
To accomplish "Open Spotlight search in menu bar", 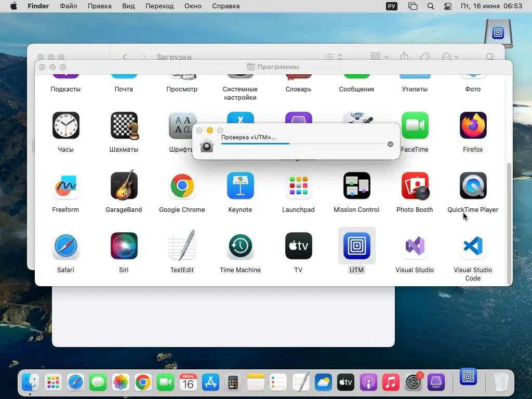I will (x=431, y=6).
